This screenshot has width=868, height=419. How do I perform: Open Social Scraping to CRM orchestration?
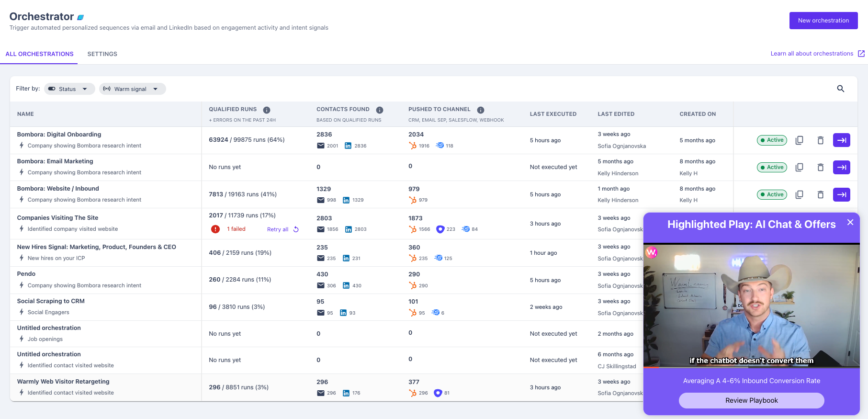[51, 301]
